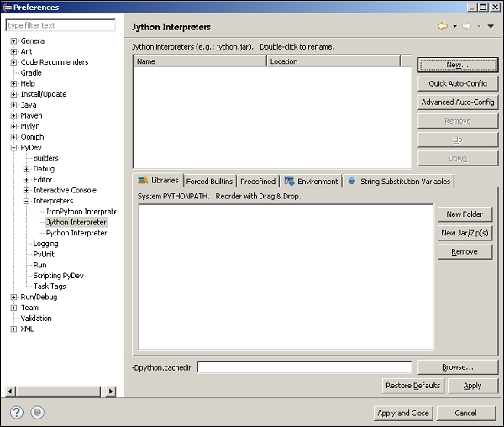The width and height of the screenshot is (504, 427).
Task: Click the New Folder button
Action: click(465, 214)
